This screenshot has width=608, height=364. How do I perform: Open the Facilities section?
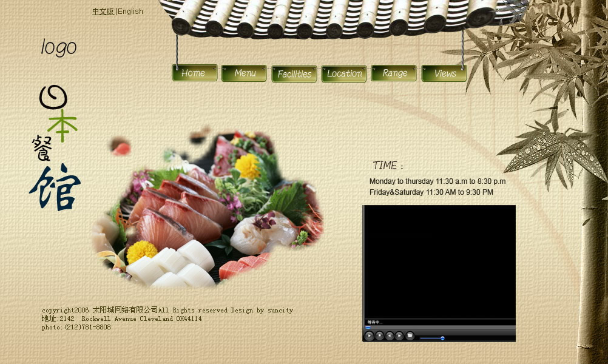[x=294, y=73]
